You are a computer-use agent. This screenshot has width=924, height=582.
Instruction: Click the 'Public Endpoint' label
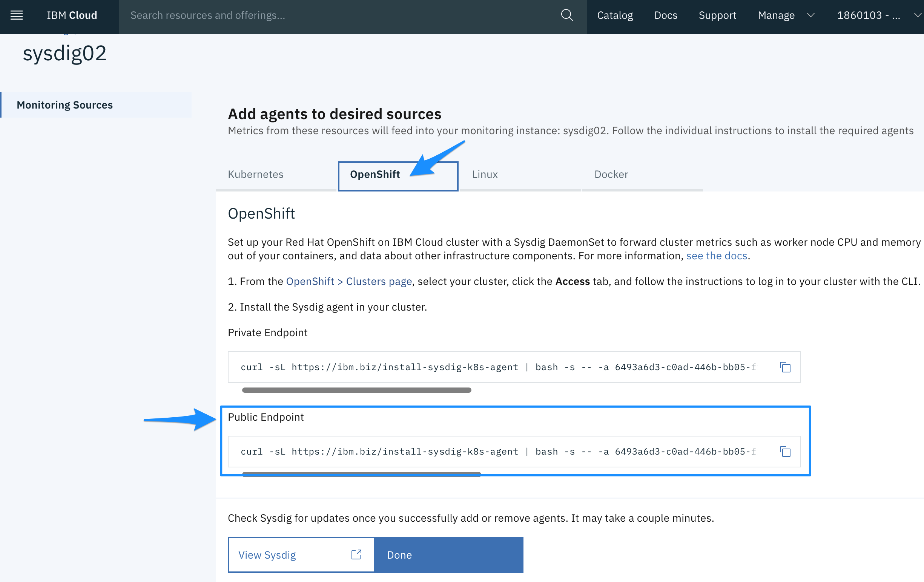click(266, 417)
